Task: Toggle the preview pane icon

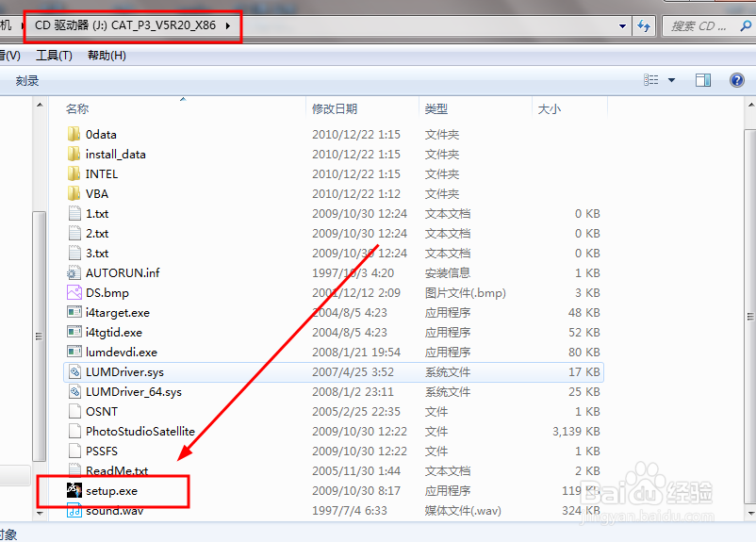Action: click(x=703, y=80)
